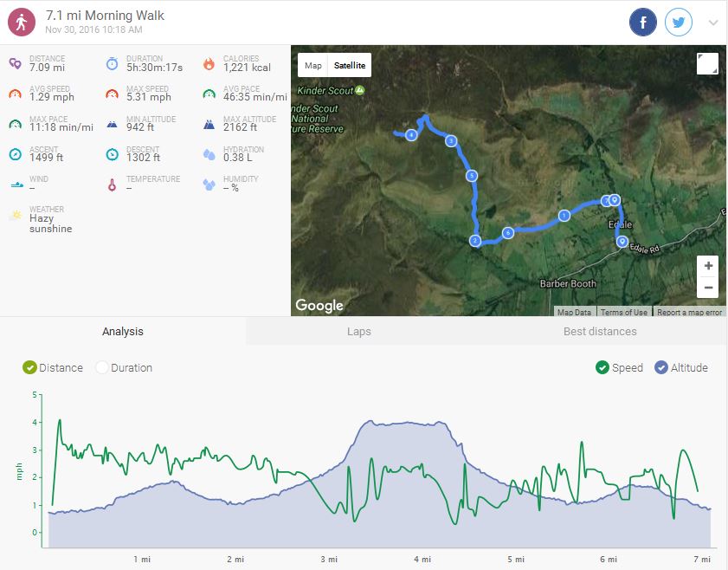Click the duration stopwatch icon
This screenshot has width=728, height=570.
112,63
